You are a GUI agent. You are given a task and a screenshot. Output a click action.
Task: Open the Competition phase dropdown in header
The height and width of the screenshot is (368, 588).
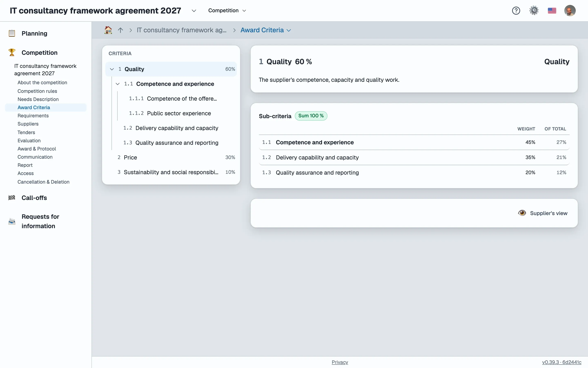click(227, 10)
